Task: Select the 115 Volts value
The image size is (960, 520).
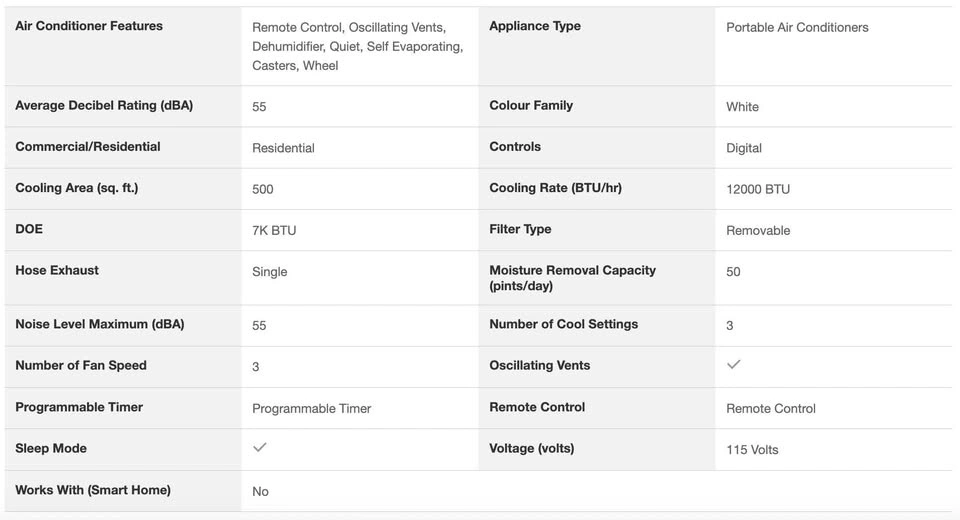Action: pos(752,449)
